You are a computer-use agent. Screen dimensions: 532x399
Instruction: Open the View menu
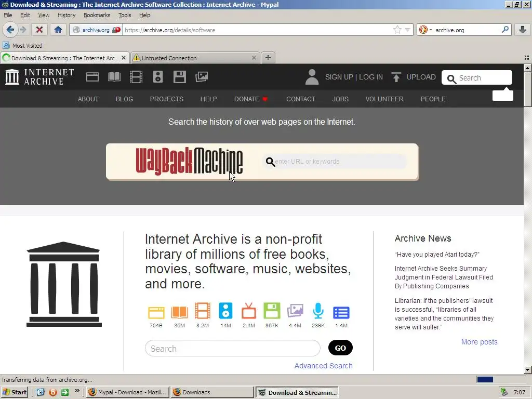pyautogui.click(x=44, y=15)
